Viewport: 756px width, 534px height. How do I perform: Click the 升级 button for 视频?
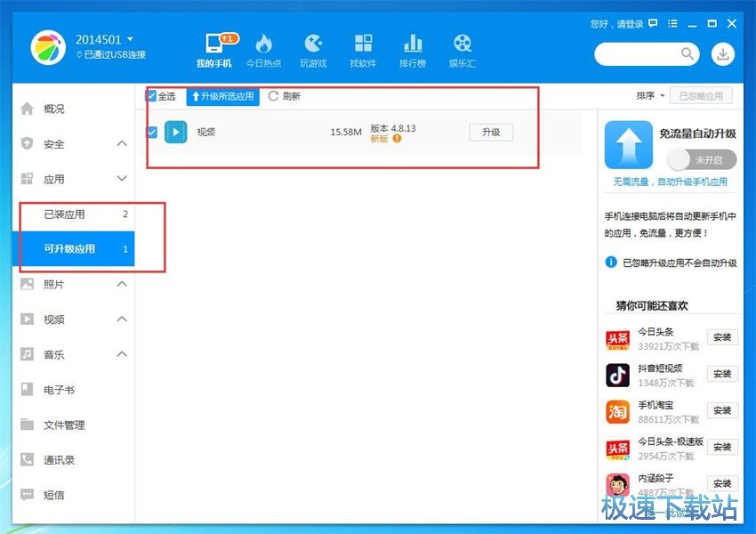491,133
